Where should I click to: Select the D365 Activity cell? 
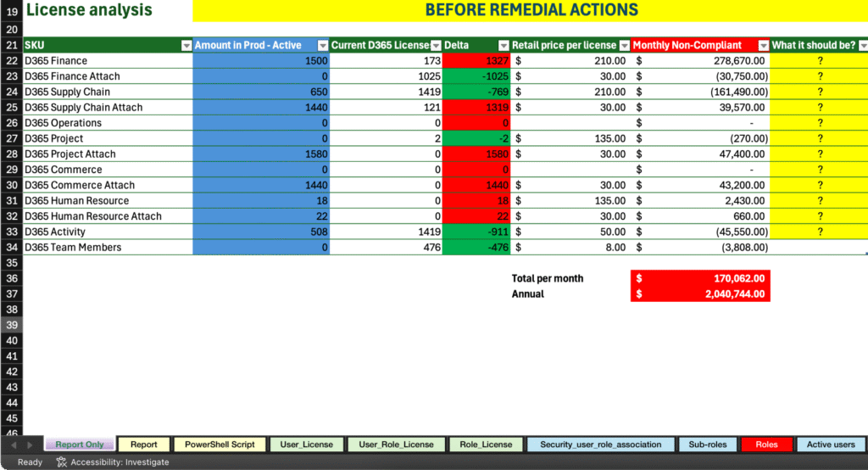(108, 232)
